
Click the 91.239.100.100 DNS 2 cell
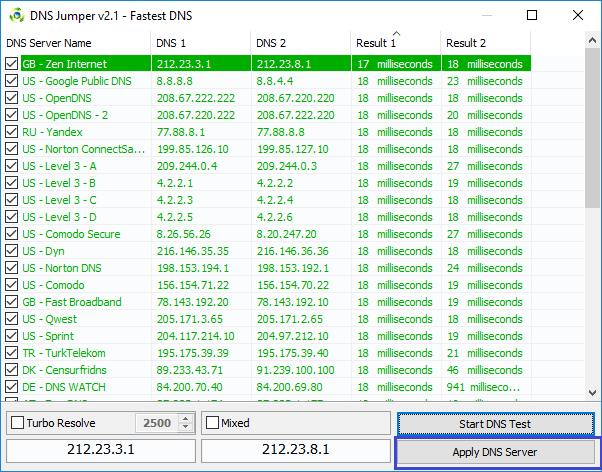[x=296, y=370]
